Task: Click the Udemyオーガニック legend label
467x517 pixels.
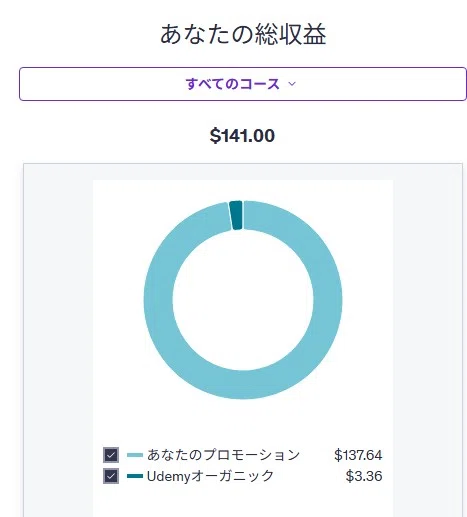Action: coord(210,476)
